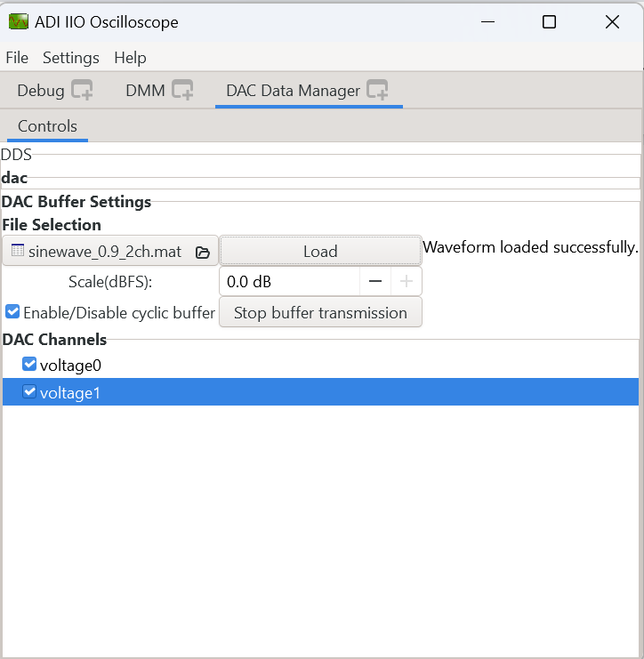Detach the Debug tab into a window
Viewport: 644px width, 659px height.
pyautogui.click(x=82, y=90)
